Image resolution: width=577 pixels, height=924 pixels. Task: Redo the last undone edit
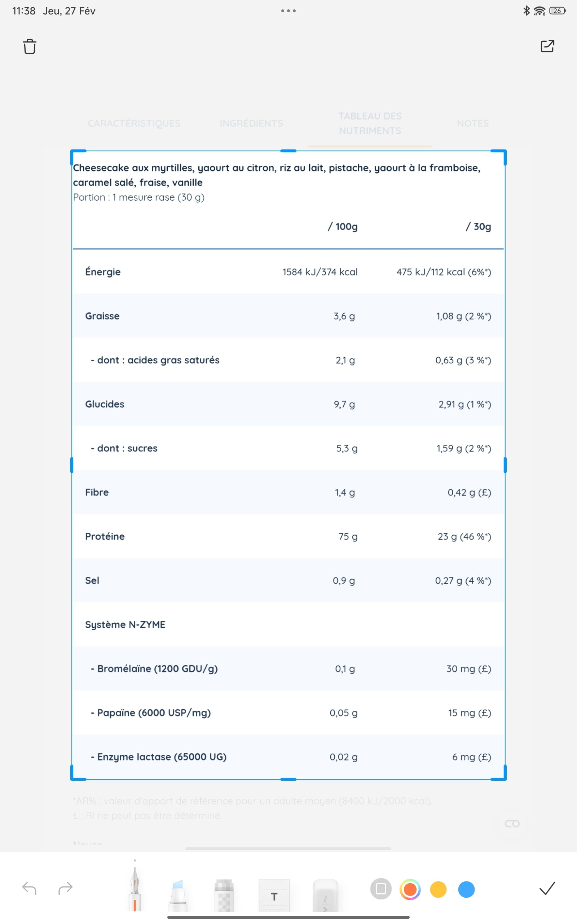(x=65, y=888)
